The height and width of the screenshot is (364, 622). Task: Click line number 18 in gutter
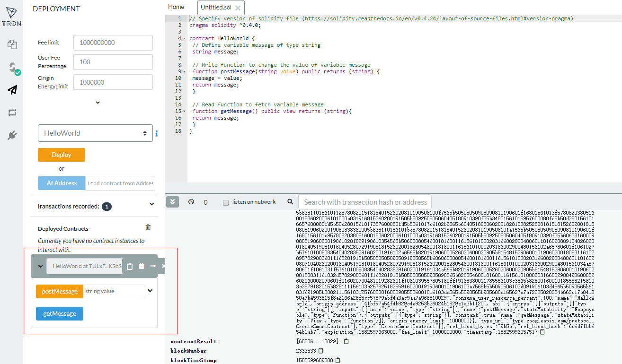click(x=178, y=131)
